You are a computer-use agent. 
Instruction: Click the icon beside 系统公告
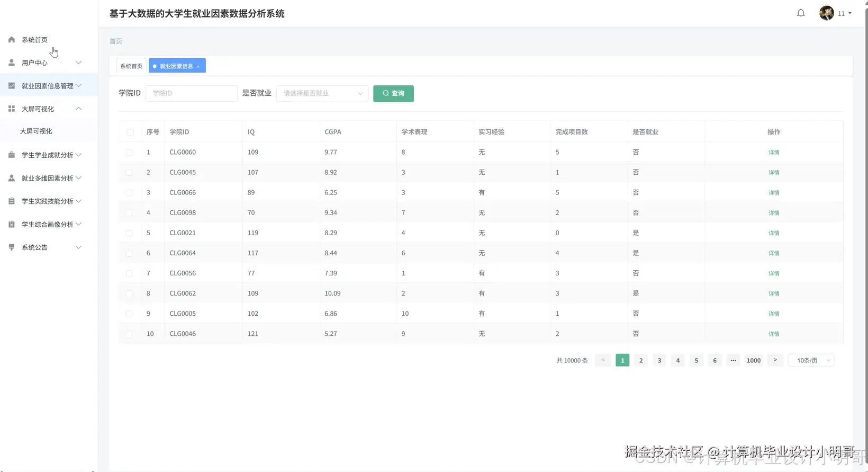click(x=12, y=247)
